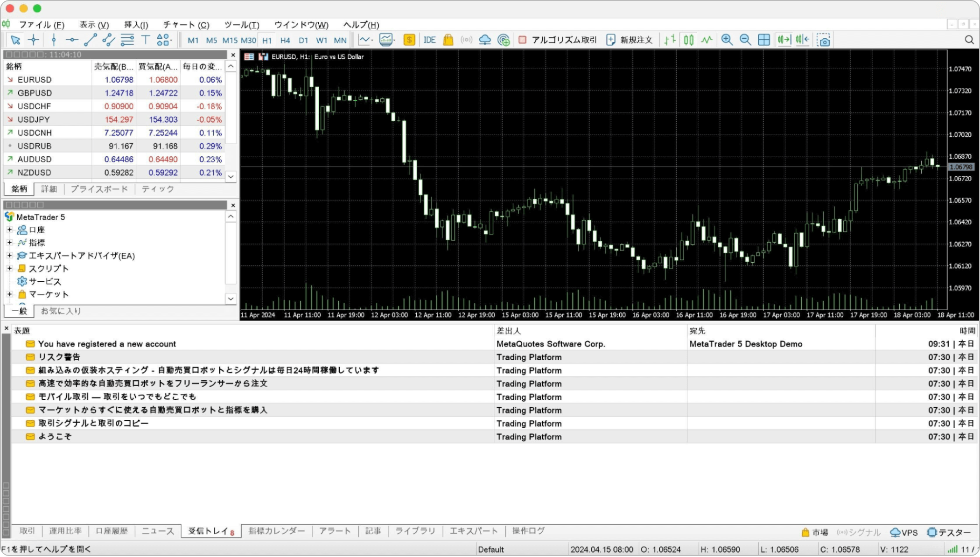Open the 表示 menu
Image resolution: width=980 pixels, height=557 pixels.
pyautogui.click(x=94, y=25)
